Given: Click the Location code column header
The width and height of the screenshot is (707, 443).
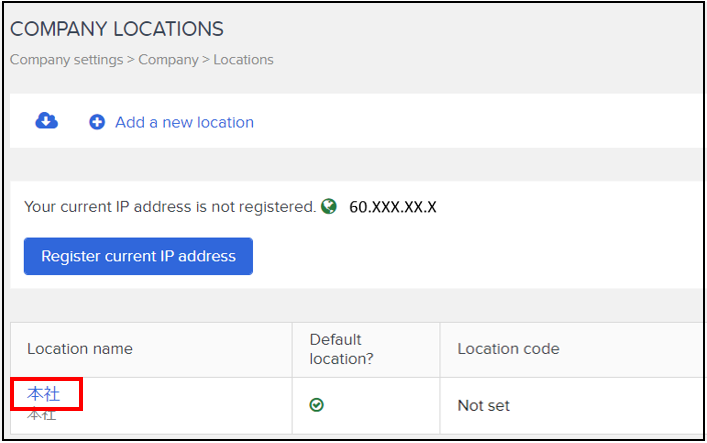Looking at the screenshot, I should [x=508, y=349].
